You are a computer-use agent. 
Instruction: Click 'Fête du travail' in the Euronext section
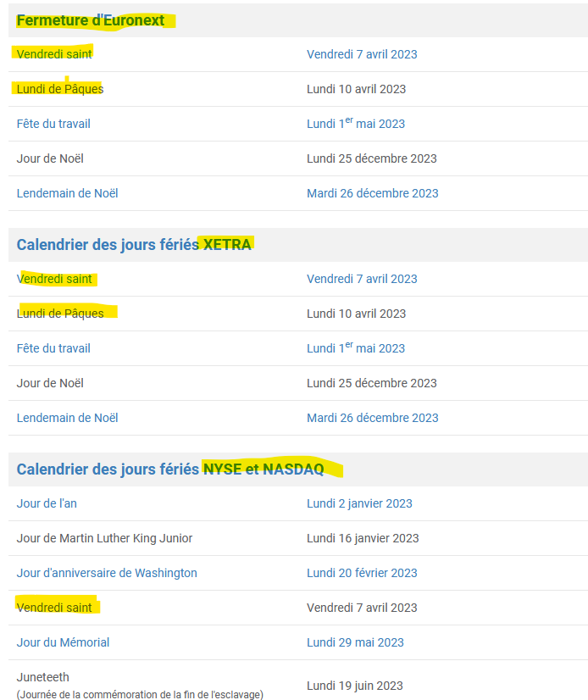(x=53, y=124)
